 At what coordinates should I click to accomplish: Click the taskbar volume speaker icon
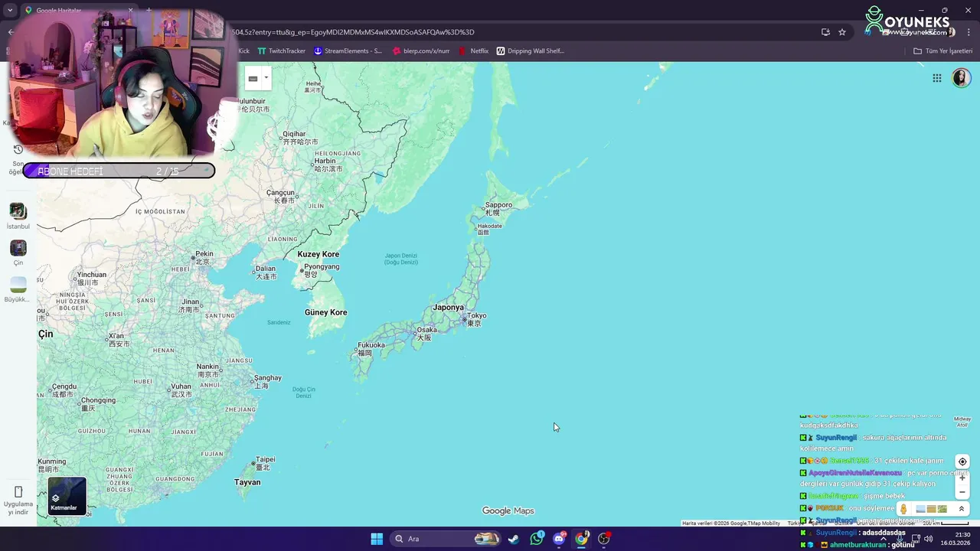click(929, 539)
